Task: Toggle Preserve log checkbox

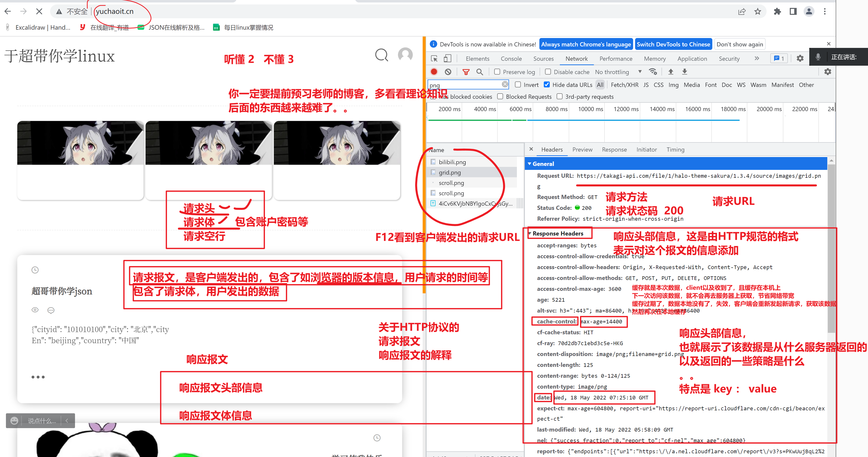Action: [497, 72]
